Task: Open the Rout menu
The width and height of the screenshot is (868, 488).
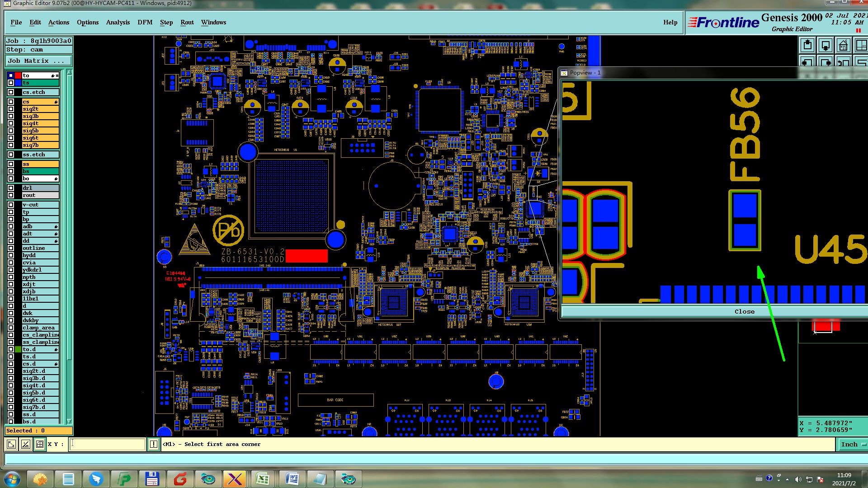Action: (187, 22)
